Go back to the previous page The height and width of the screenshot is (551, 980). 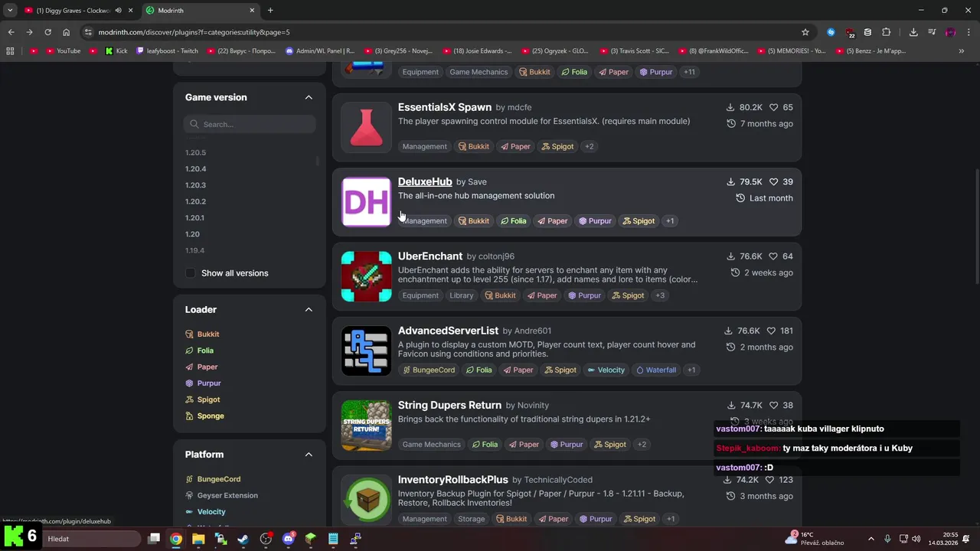[x=11, y=32]
